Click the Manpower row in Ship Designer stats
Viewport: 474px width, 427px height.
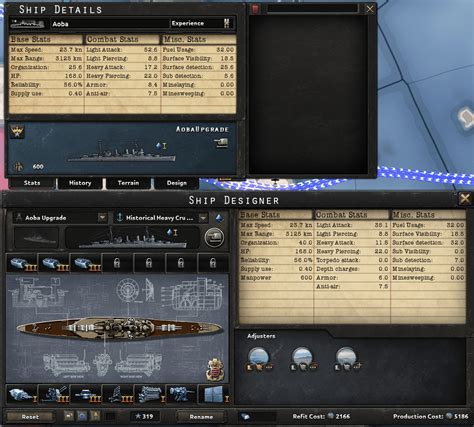pos(276,278)
